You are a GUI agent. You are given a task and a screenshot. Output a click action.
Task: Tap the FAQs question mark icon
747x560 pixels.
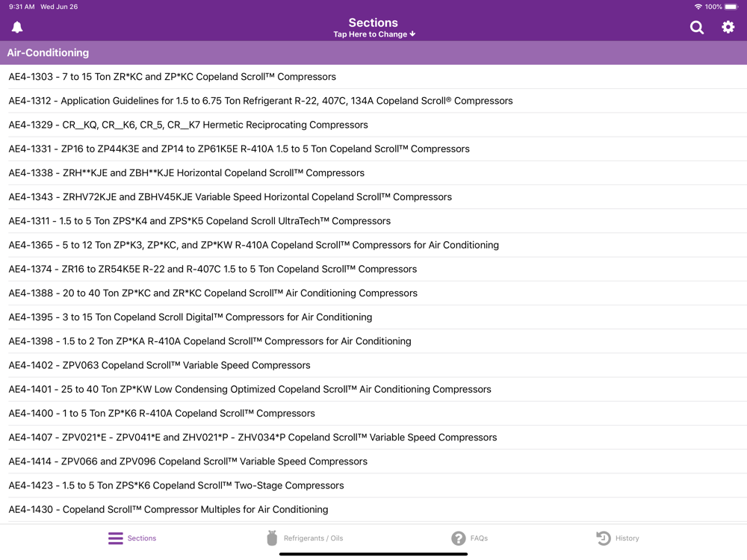click(x=459, y=538)
